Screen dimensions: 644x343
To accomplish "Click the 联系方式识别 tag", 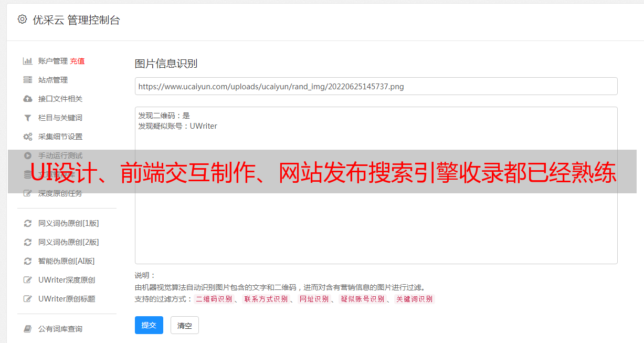I will point(266,299).
